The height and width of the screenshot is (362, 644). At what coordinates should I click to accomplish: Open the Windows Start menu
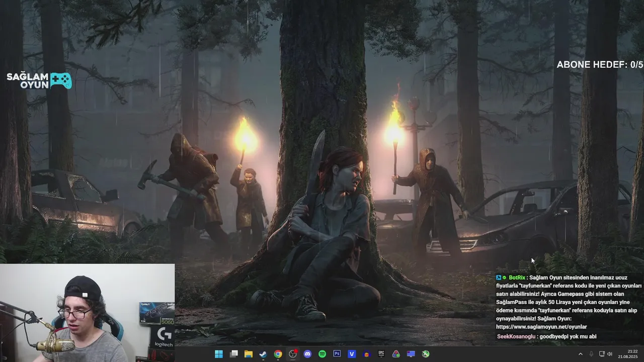[x=219, y=354]
